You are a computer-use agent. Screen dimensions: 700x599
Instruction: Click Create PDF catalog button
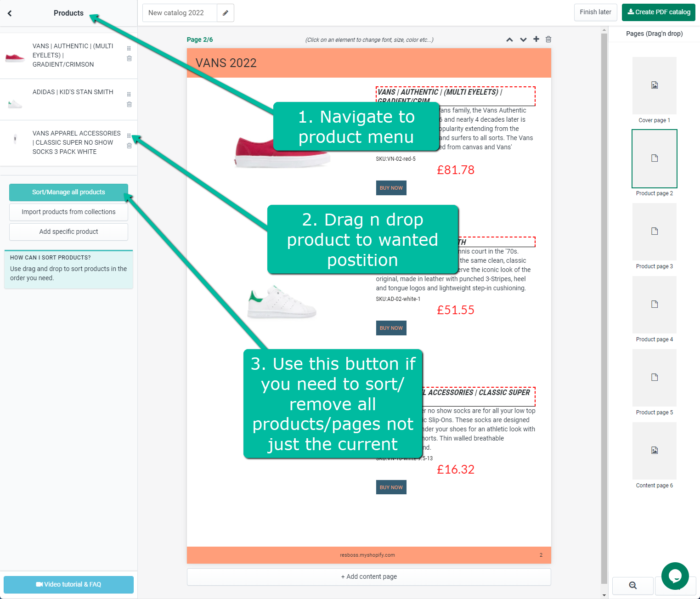[659, 12]
